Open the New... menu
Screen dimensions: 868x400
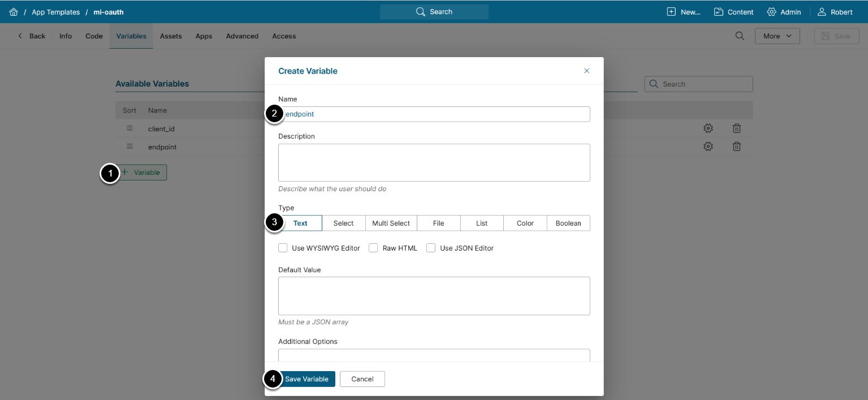(x=684, y=12)
